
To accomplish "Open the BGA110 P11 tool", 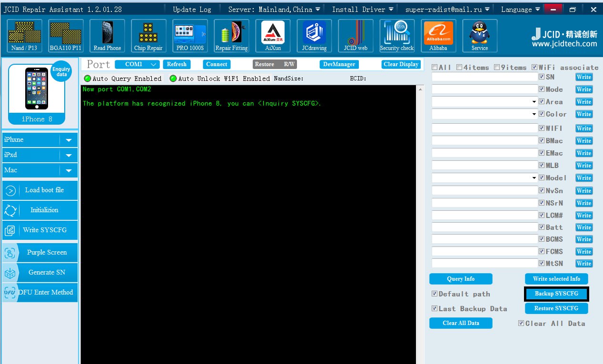I will [x=66, y=36].
